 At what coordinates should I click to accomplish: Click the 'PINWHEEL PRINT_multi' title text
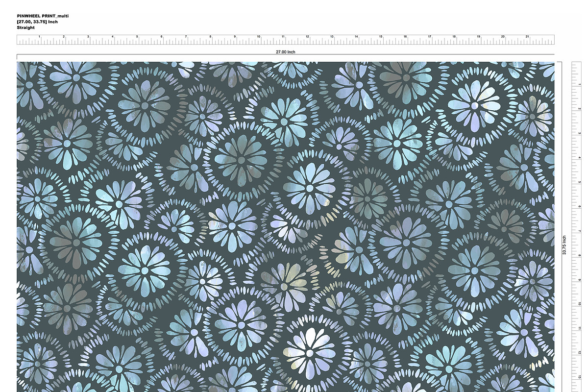pos(43,16)
